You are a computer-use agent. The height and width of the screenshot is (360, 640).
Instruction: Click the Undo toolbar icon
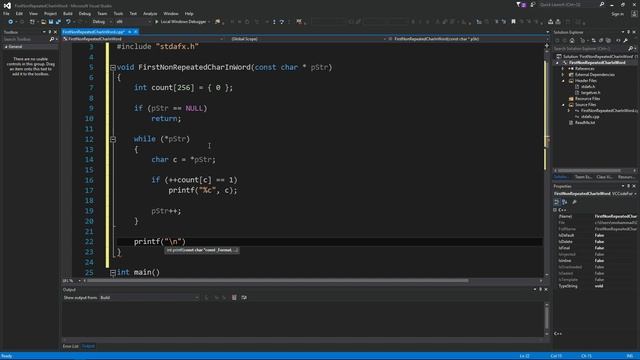(68, 22)
